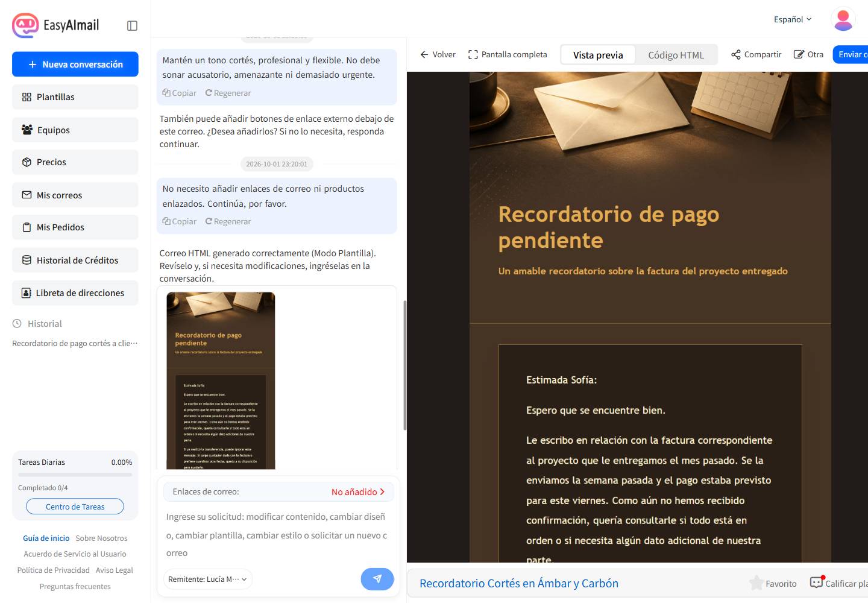Click the Favorito star icon
Image resolution: width=868 pixels, height=603 pixels.
click(756, 583)
